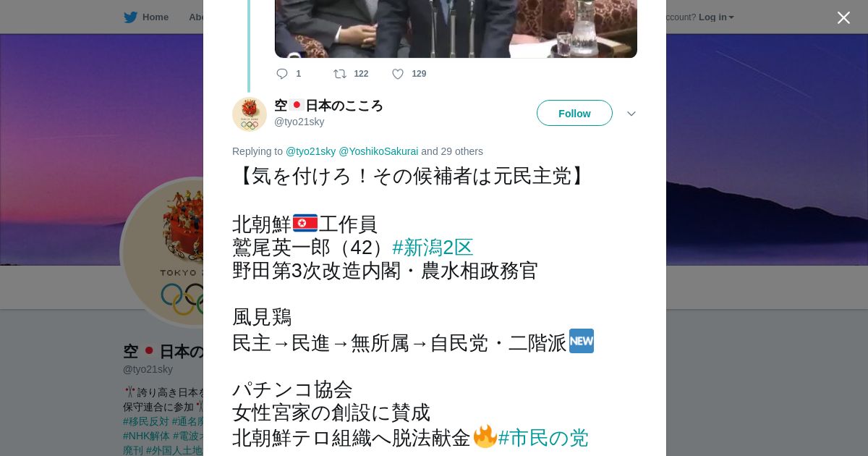The width and height of the screenshot is (868, 456).
Task: Like the tweet with the heart icon
Action: [398, 74]
